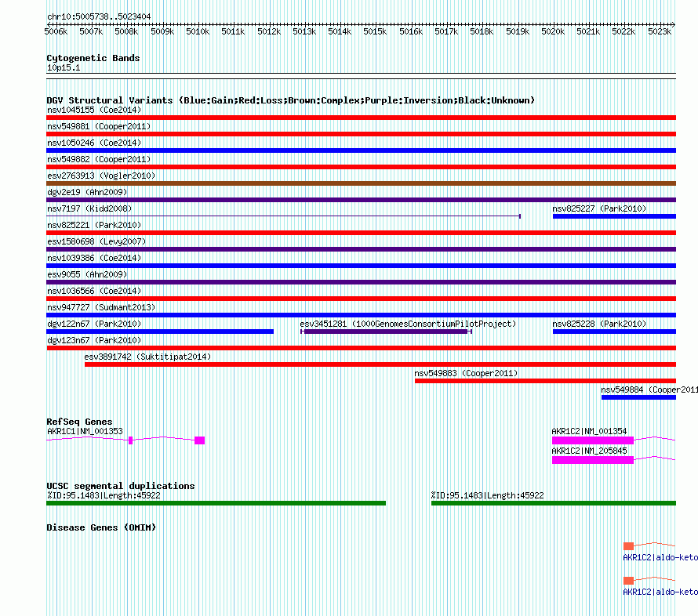Open AKR1C1|NM_001353 gene label

(x=85, y=431)
